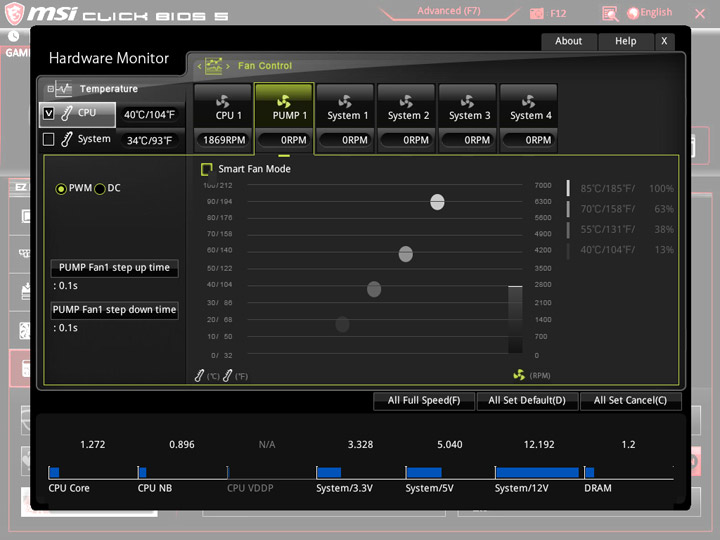
Task: Click the right arrow beside Fan Control
Action: (x=228, y=67)
